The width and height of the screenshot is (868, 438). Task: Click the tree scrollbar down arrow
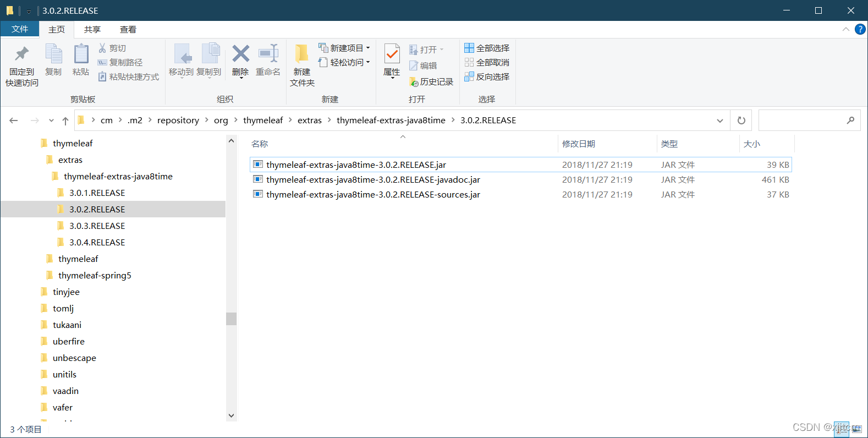[232, 415]
